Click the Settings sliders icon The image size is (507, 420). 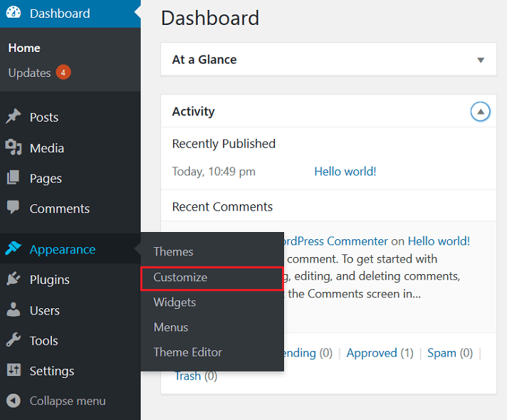(14, 371)
